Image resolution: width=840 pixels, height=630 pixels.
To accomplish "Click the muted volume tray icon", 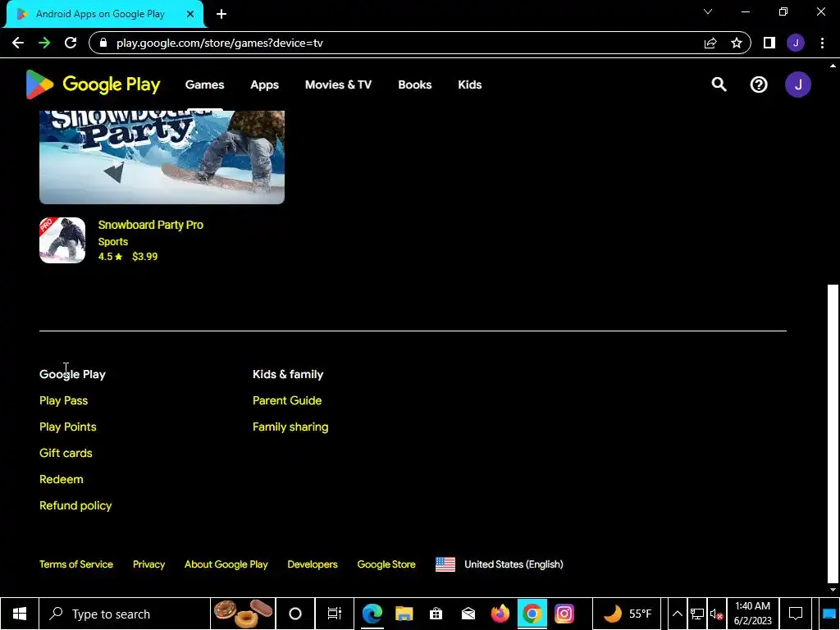I will pos(717,614).
